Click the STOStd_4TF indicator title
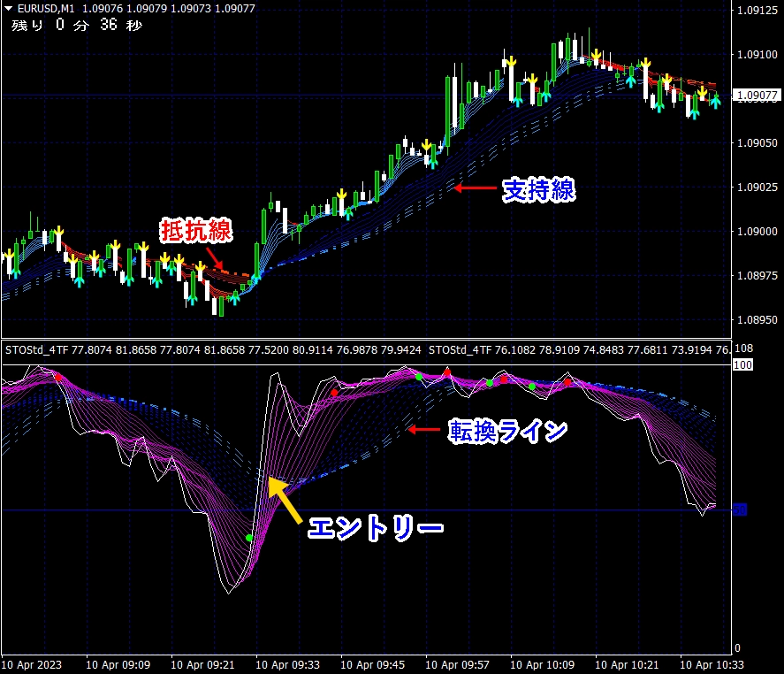 (x=36, y=350)
